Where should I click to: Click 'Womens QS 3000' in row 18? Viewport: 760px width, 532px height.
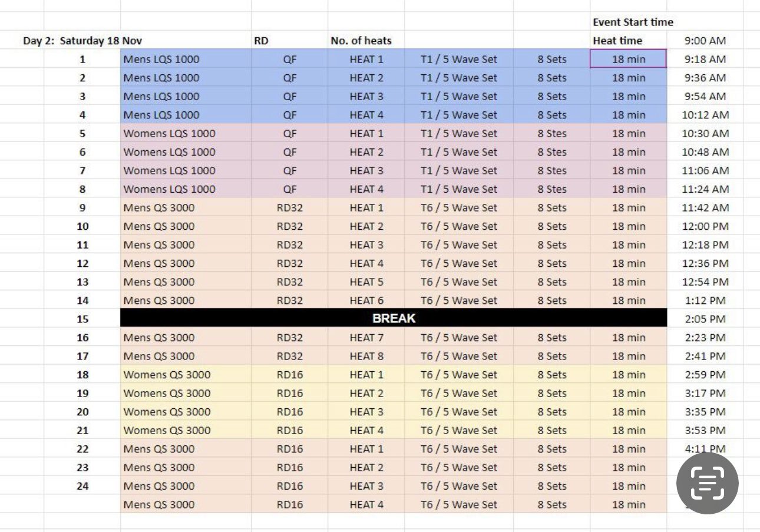click(167, 375)
